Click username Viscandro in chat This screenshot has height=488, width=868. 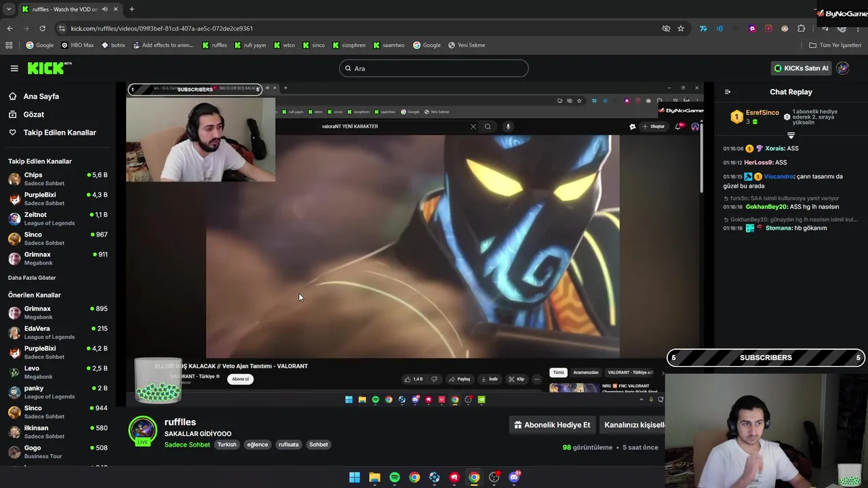tap(778, 176)
